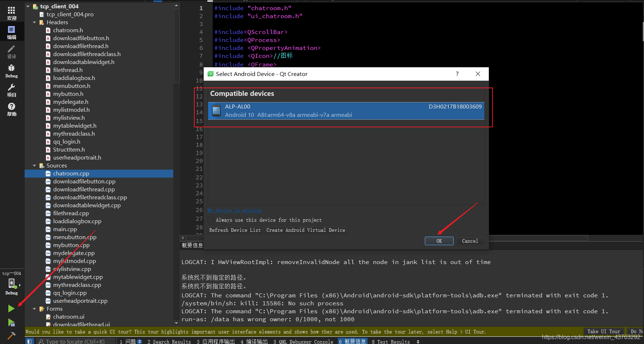Start debugging with the debug-run icon

pyautogui.click(x=11, y=323)
